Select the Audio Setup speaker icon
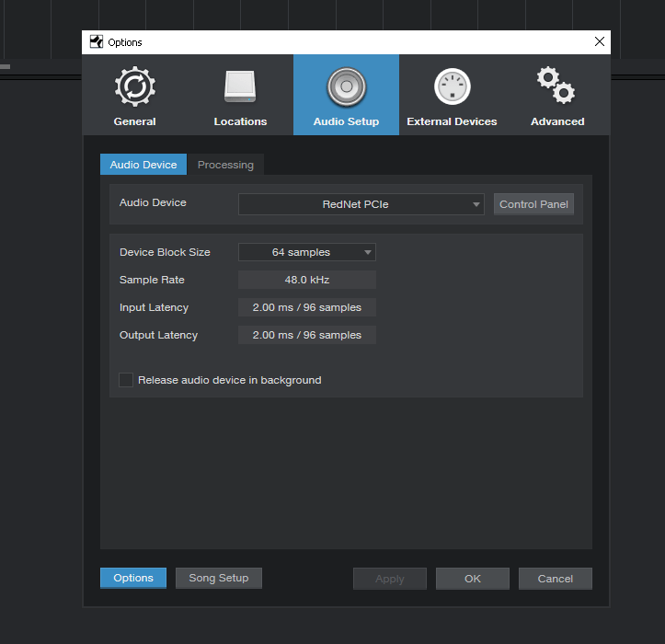 pyautogui.click(x=346, y=95)
